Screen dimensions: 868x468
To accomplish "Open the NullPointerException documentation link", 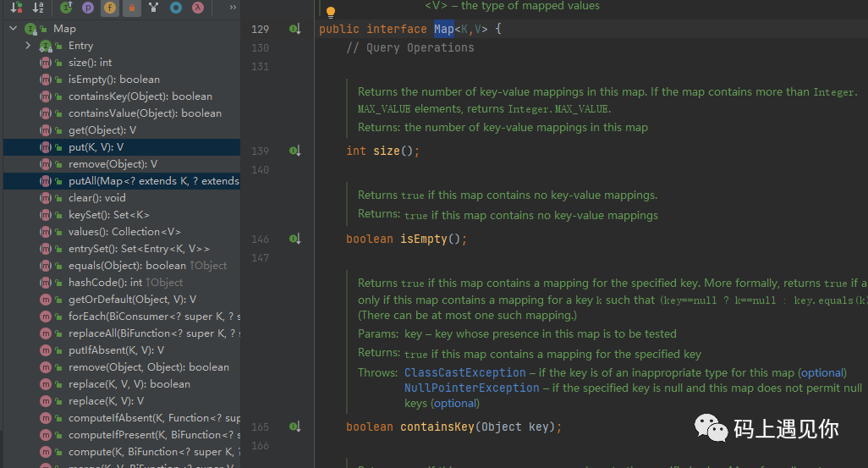I will point(471,388).
